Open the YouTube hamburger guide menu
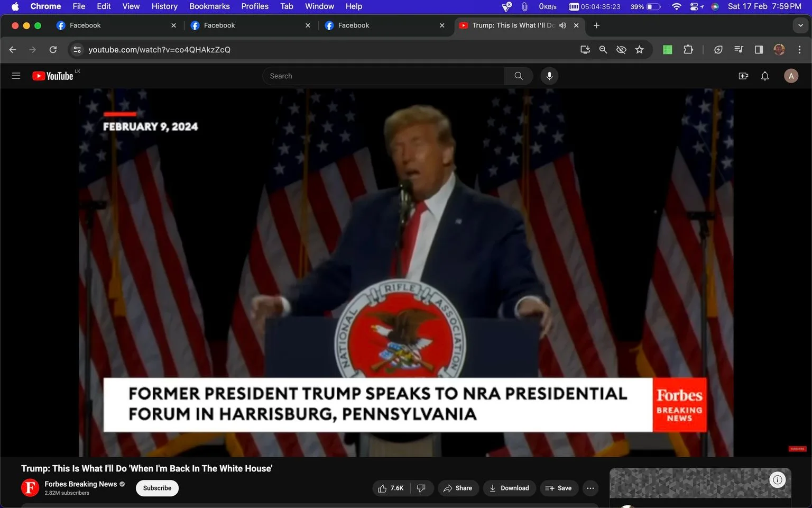This screenshot has width=812, height=508. pyautogui.click(x=16, y=76)
